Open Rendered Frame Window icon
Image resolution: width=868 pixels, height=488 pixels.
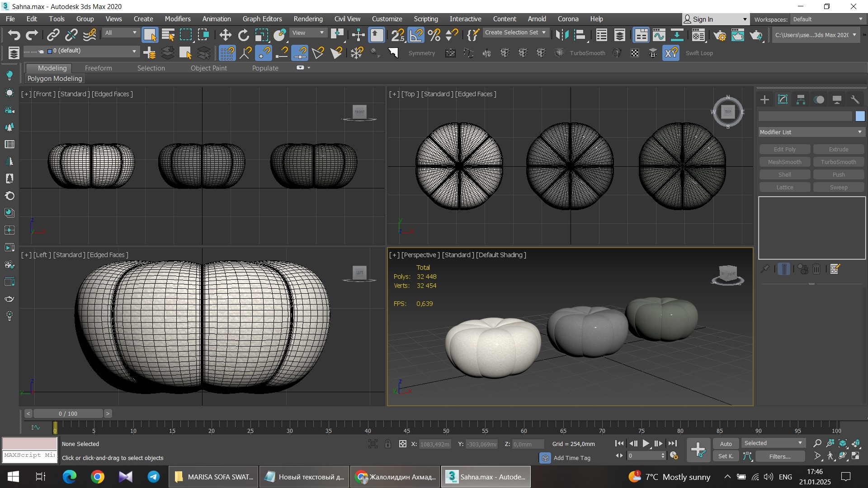738,35
